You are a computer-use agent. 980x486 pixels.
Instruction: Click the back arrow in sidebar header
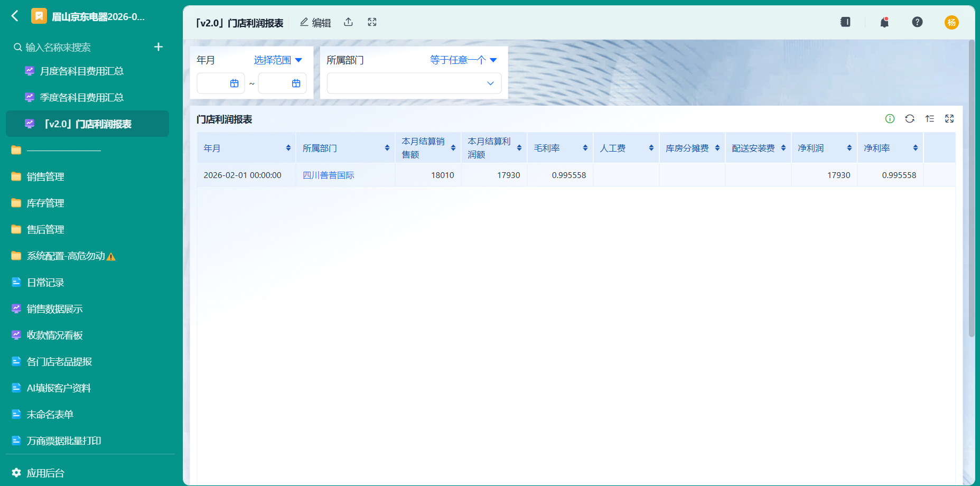pos(15,16)
